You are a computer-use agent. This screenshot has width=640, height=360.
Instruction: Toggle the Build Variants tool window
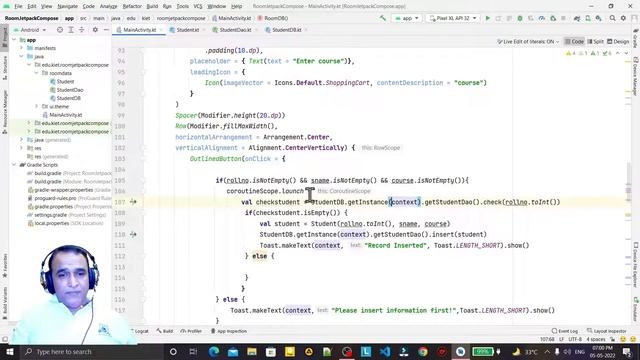click(x=4, y=303)
